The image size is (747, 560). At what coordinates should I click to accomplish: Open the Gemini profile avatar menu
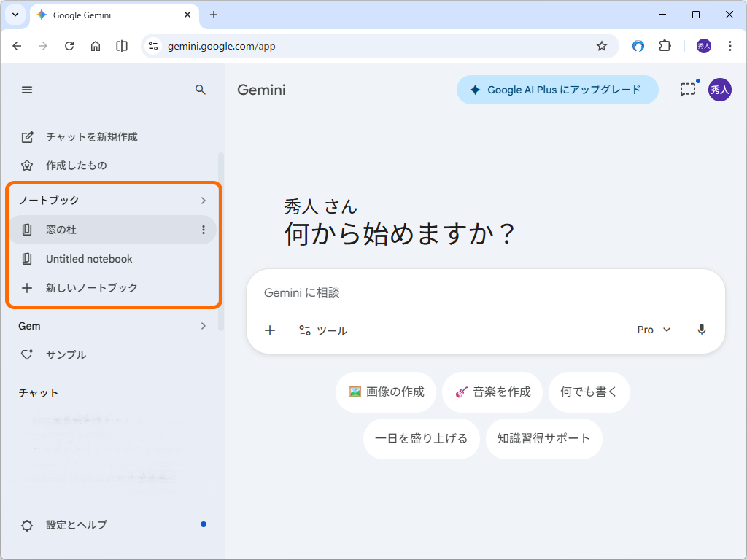(720, 89)
